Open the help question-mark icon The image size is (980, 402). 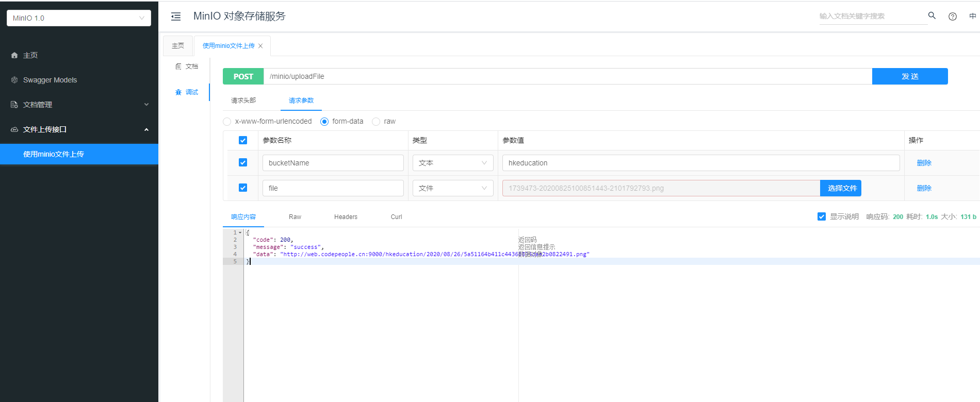point(953,16)
